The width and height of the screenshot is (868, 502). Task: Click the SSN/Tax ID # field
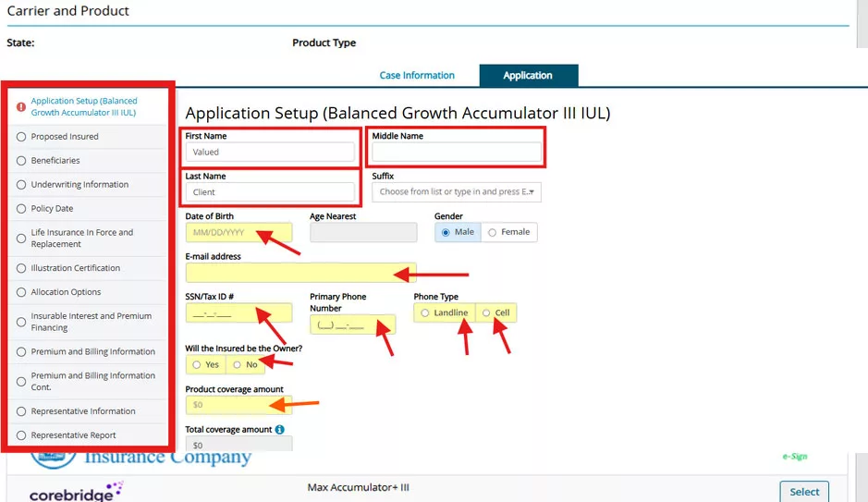point(238,314)
